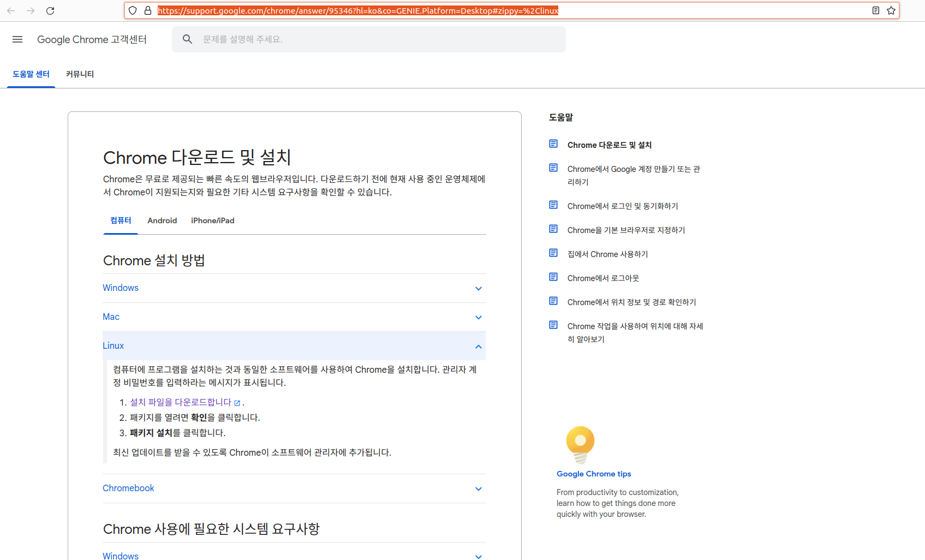Screen dimensions: 925x560
Task: Go back with the browser back arrow
Action: coord(11,10)
